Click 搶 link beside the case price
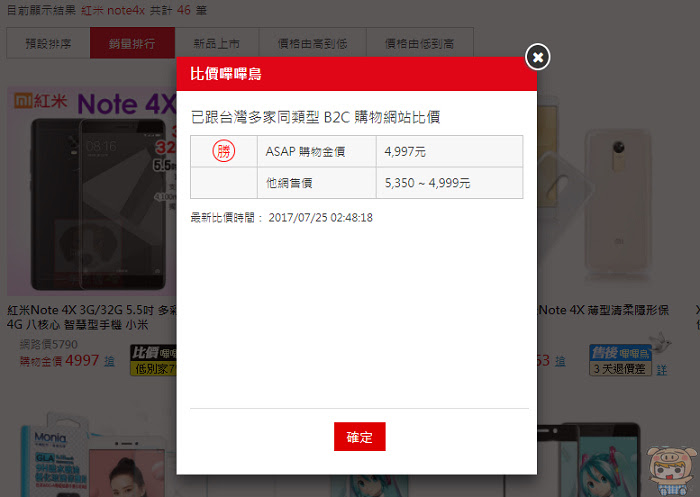 click(x=560, y=361)
